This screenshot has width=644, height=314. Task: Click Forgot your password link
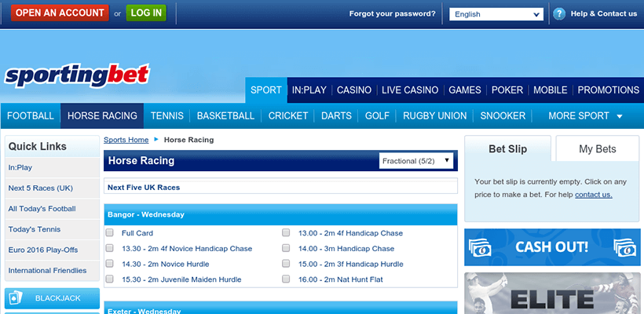pyautogui.click(x=392, y=13)
